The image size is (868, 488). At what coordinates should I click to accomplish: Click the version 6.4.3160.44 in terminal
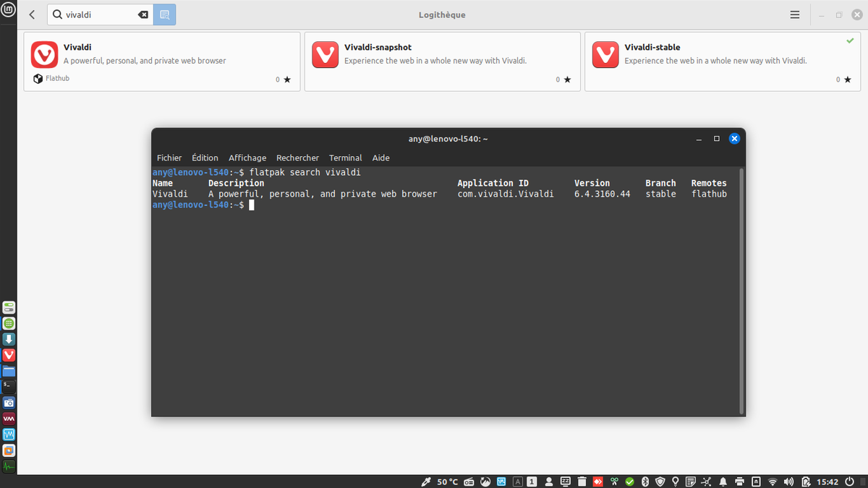click(x=603, y=194)
